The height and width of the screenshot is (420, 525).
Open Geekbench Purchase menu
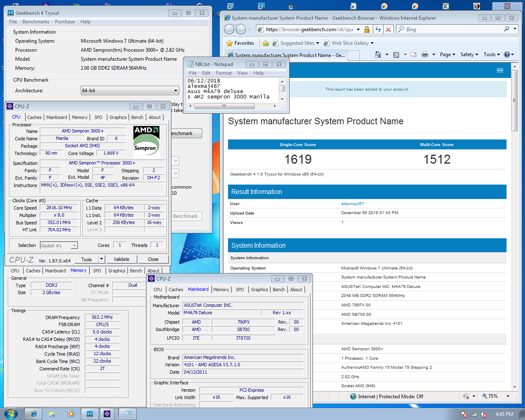click(65, 22)
